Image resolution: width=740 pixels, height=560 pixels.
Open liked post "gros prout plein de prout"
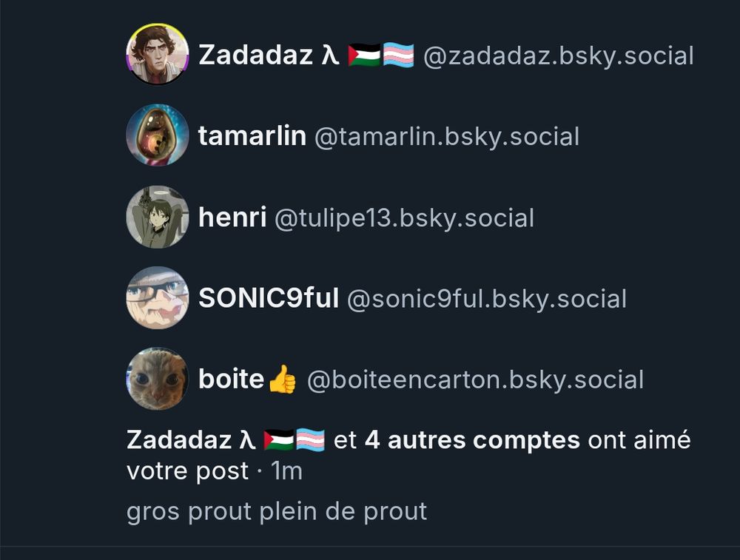[277, 512]
